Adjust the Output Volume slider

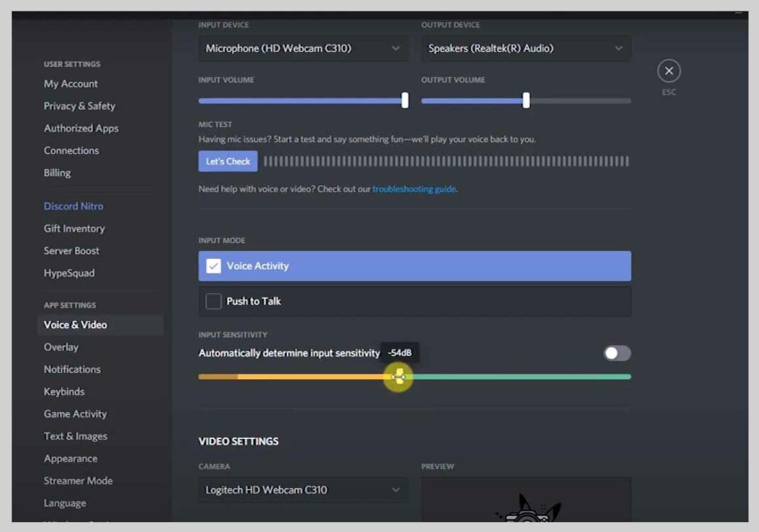pos(526,101)
